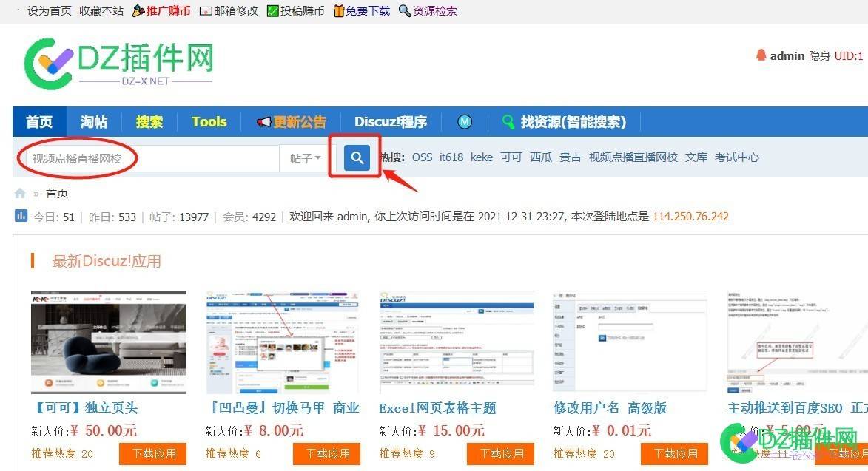Click 下载应用 for 修改用户名 高级版
Image resolution: width=868 pixels, height=471 pixels.
click(x=674, y=454)
